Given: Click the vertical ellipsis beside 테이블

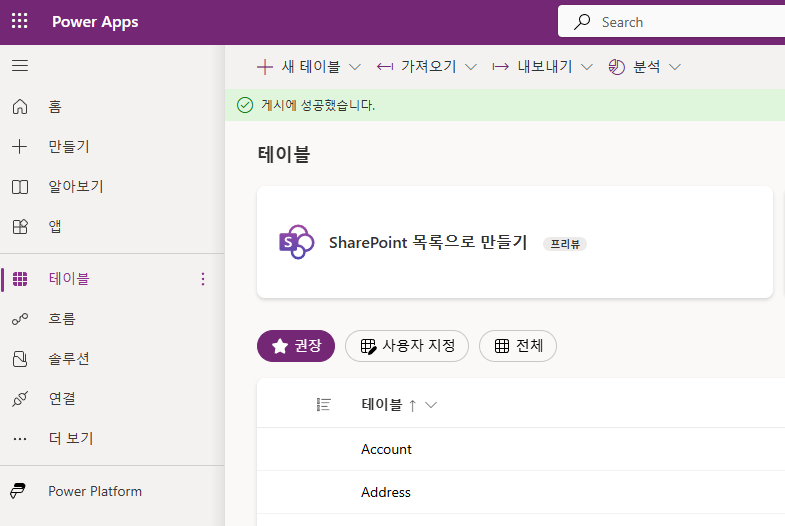Looking at the screenshot, I should point(204,279).
